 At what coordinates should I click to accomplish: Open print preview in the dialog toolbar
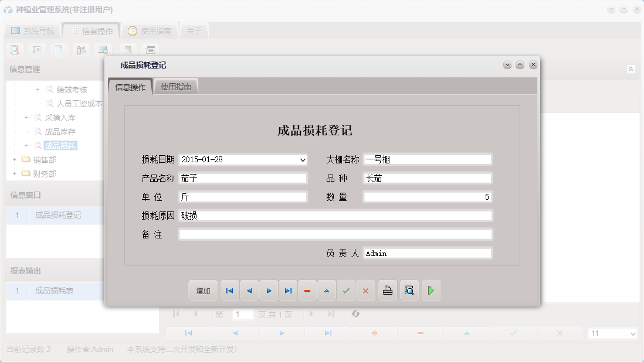tap(409, 290)
